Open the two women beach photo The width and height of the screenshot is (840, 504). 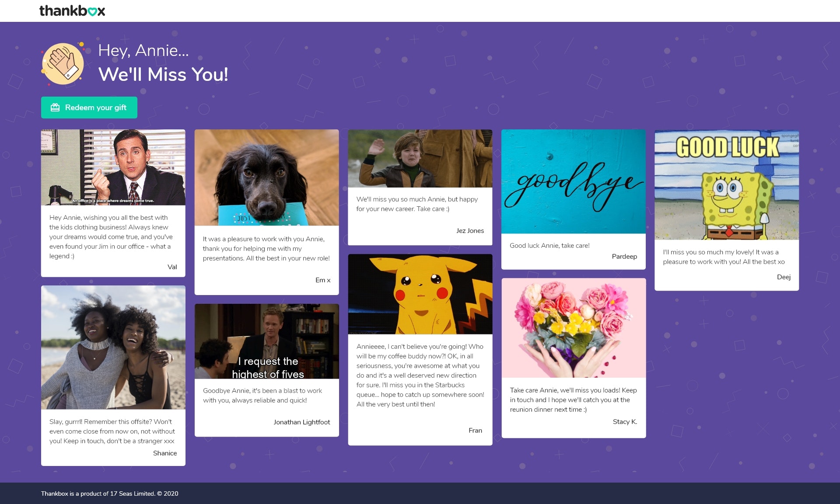click(113, 348)
